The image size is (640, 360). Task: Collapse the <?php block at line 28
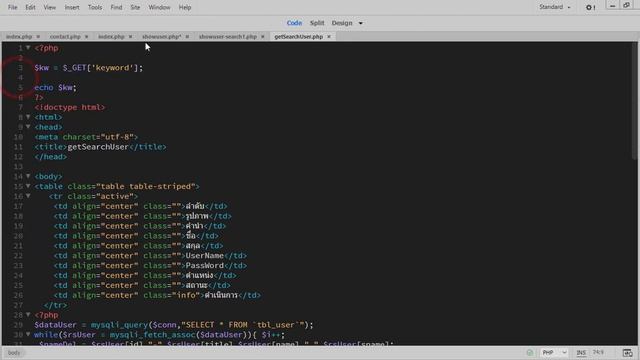click(x=28, y=315)
